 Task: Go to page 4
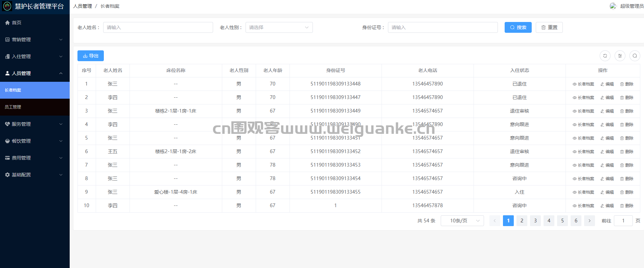tap(549, 221)
